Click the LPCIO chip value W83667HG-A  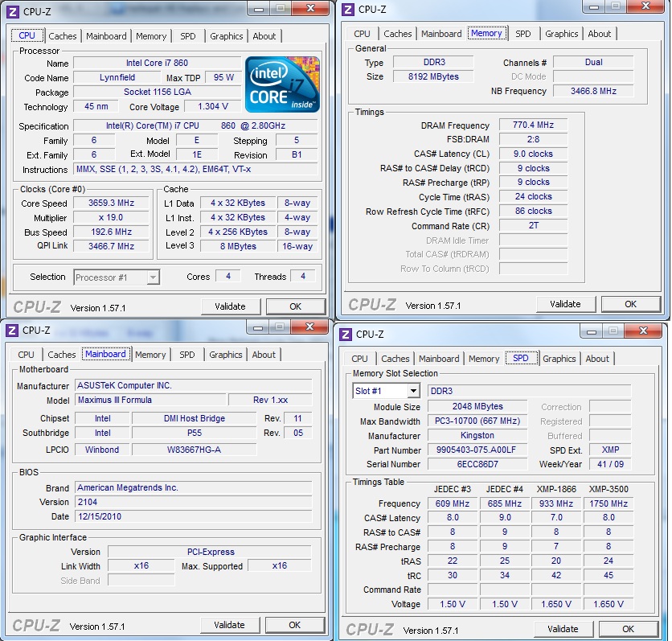tap(195, 450)
